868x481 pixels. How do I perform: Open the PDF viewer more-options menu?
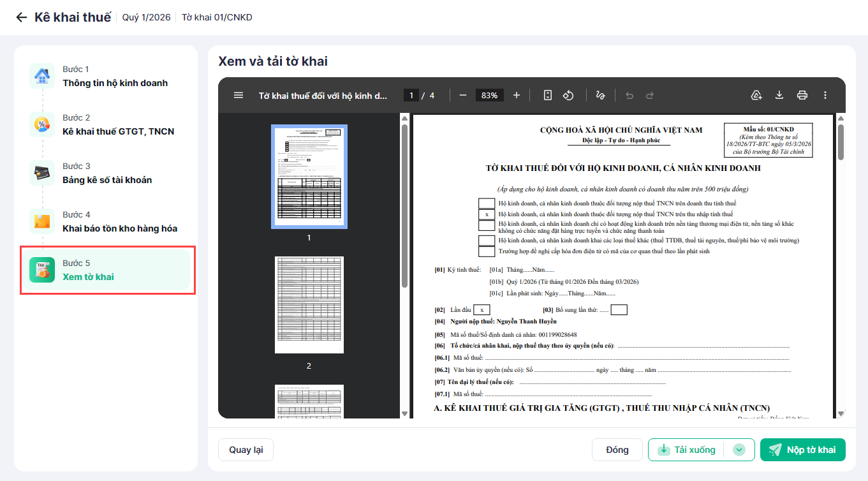click(x=825, y=95)
